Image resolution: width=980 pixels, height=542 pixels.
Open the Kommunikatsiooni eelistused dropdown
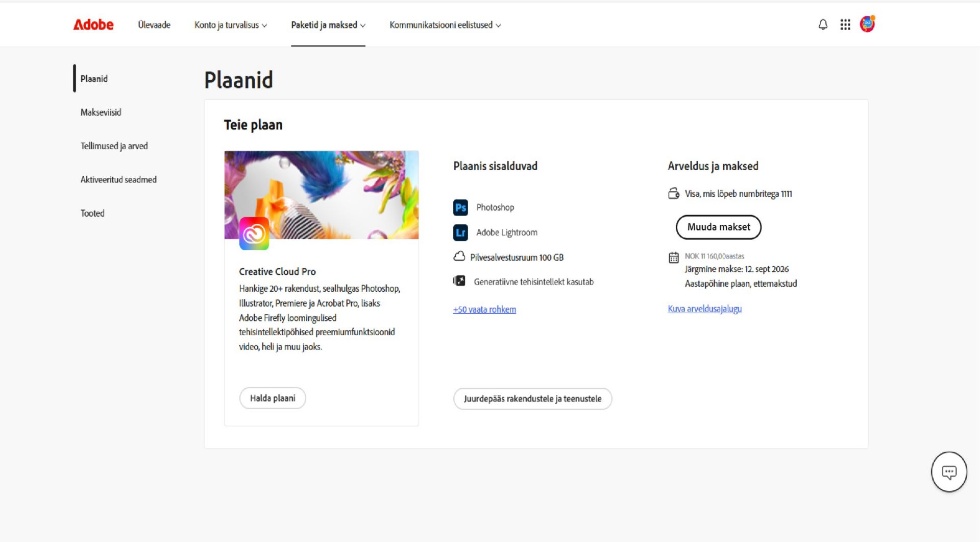click(445, 25)
